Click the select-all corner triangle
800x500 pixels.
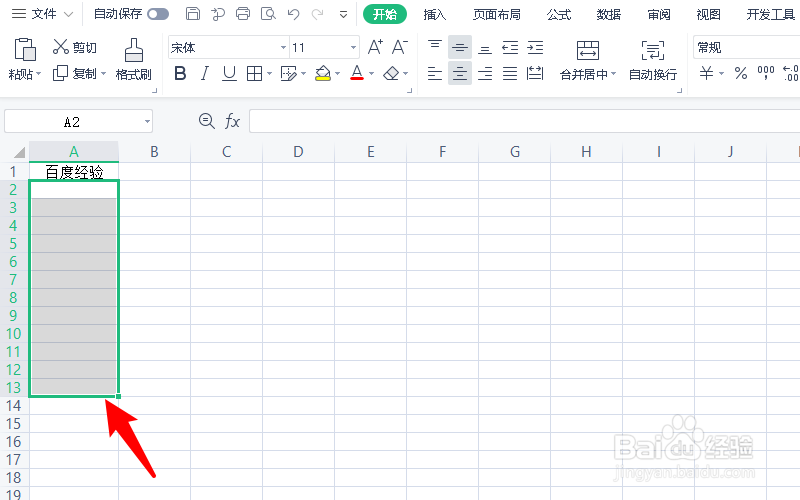(19, 152)
